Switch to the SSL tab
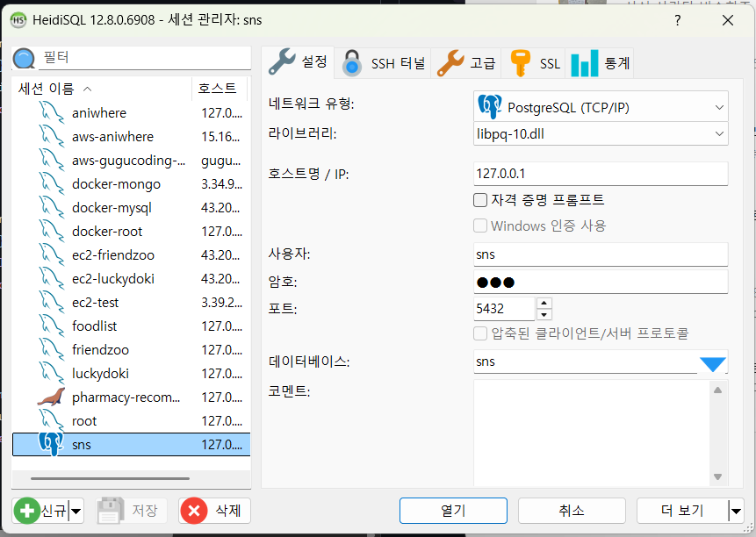The height and width of the screenshot is (537, 756). click(534, 63)
